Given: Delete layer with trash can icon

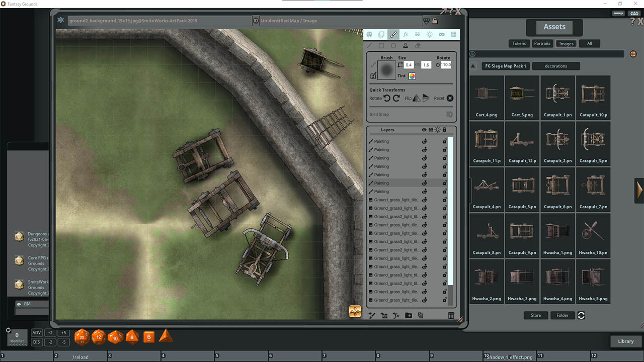Looking at the screenshot, I should 451,315.
